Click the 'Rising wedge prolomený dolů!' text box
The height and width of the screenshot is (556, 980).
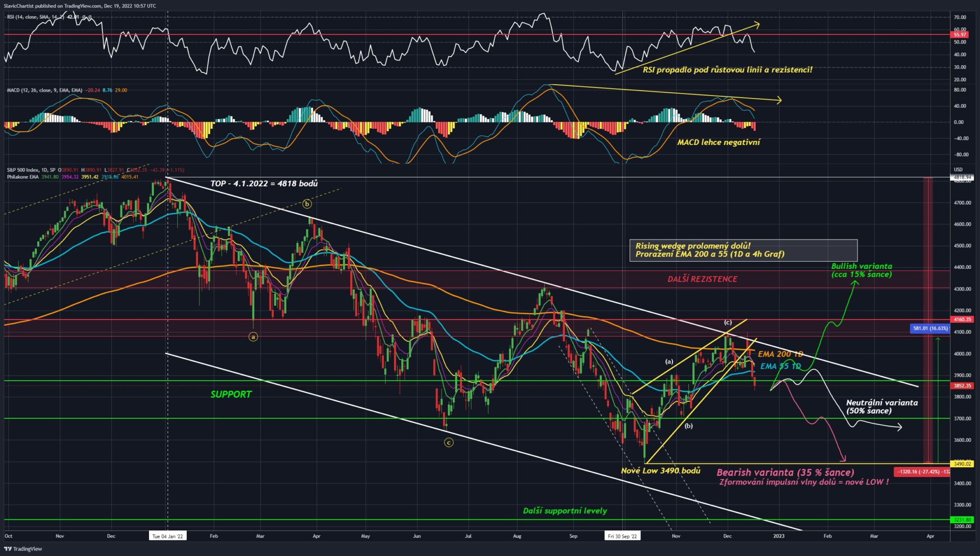(743, 250)
